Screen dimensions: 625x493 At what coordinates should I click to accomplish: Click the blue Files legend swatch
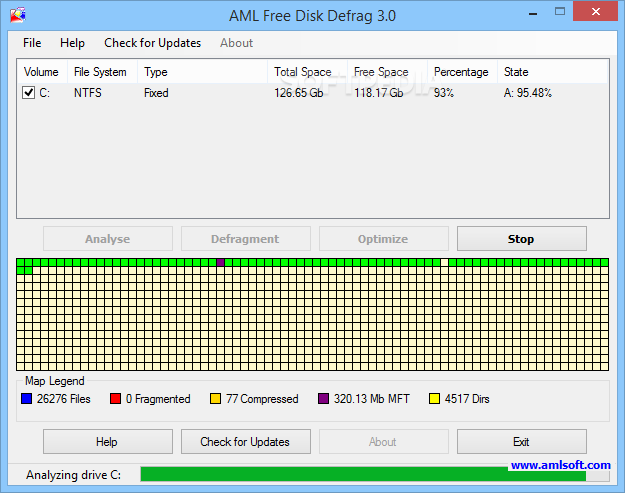[26, 399]
